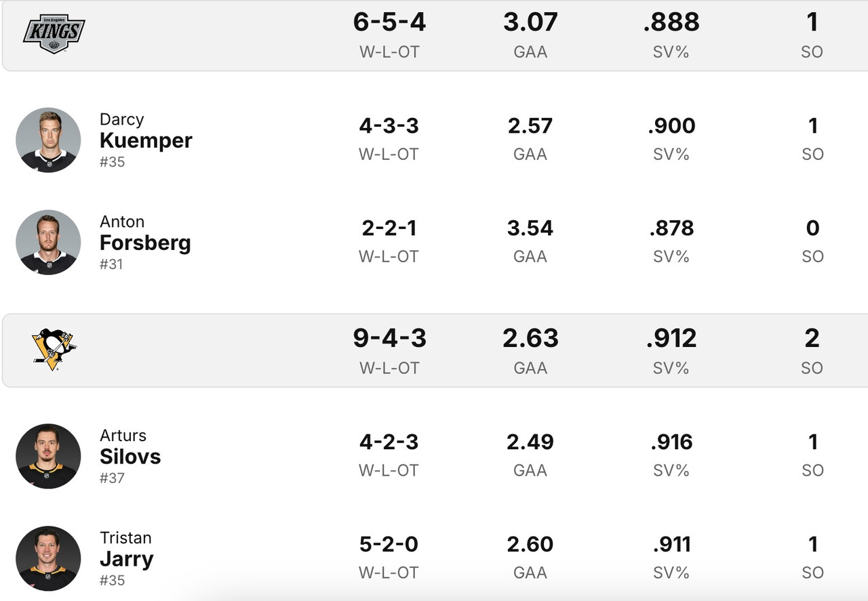Click the Los Angeles Kings logo
868x601 pixels.
54,33
